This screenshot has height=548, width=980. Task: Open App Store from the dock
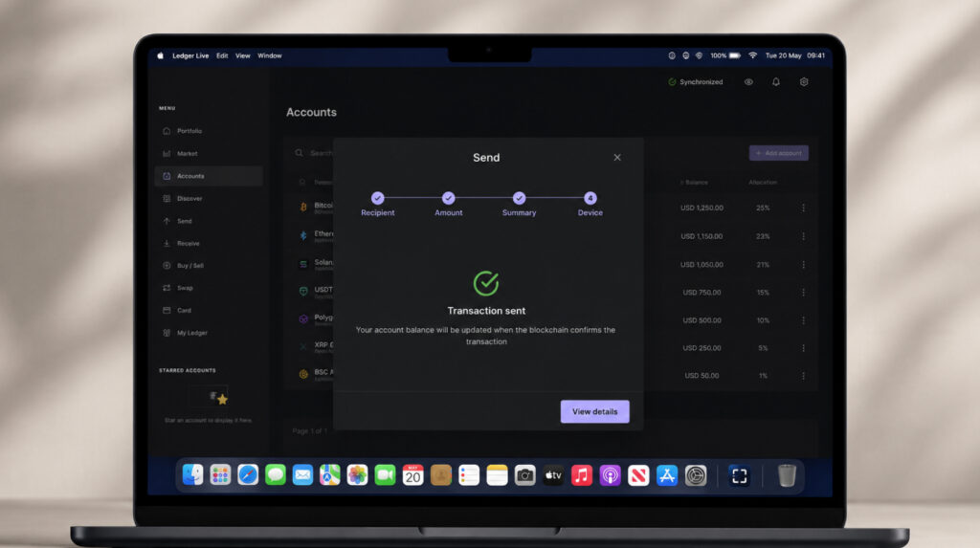[667, 475]
